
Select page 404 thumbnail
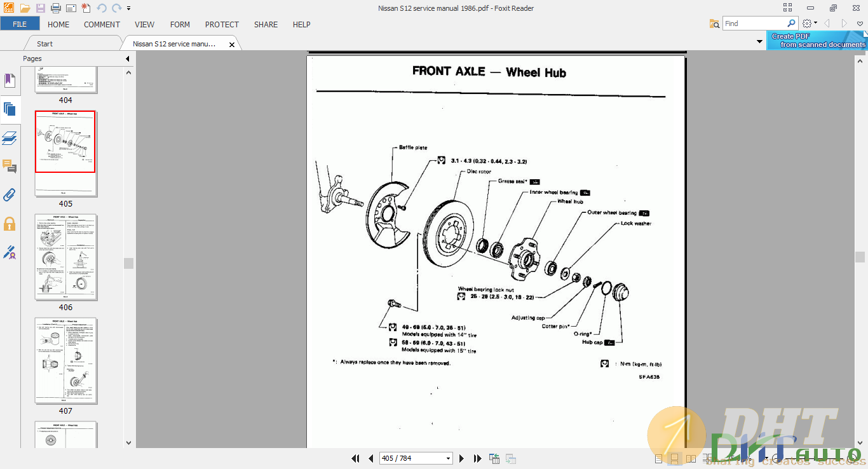[65, 80]
